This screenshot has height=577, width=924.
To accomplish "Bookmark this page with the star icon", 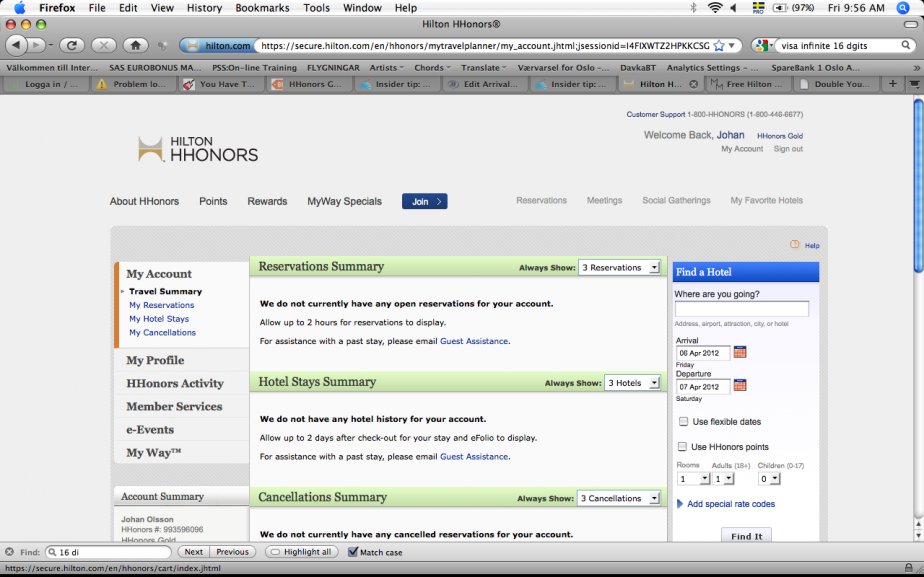I will [719, 45].
